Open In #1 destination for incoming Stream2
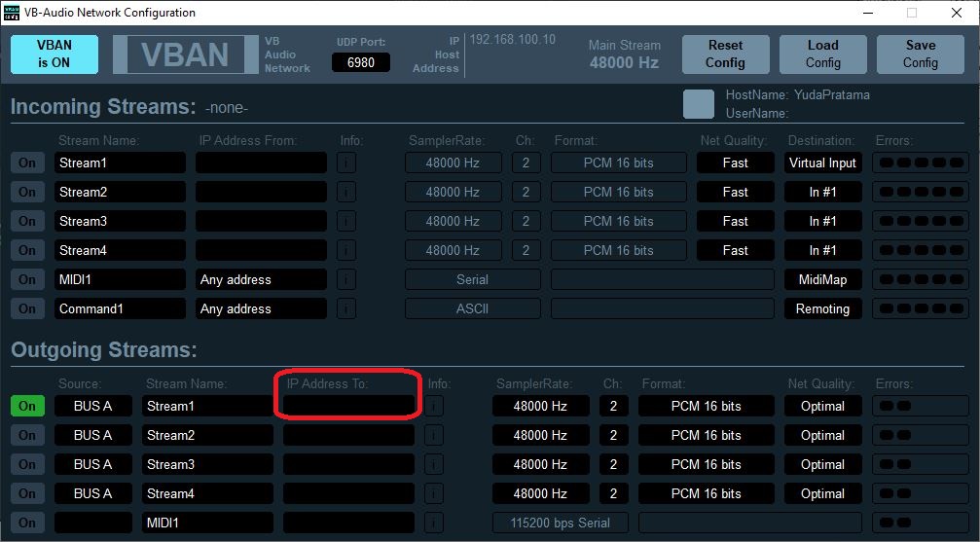Viewport: 980px width, 542px height. [823, 192]
